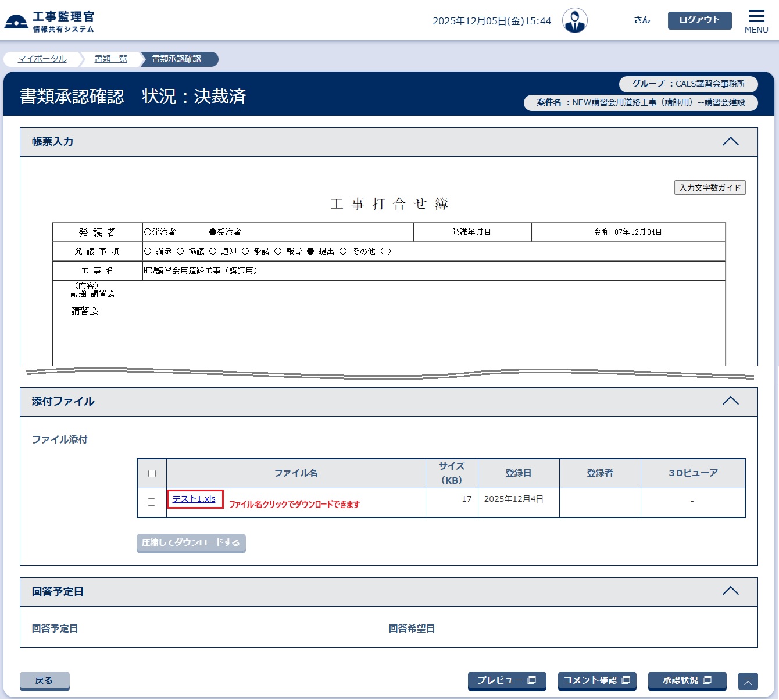Click the user avatar profile icon
779x700 pixels.
pos(574,20)
